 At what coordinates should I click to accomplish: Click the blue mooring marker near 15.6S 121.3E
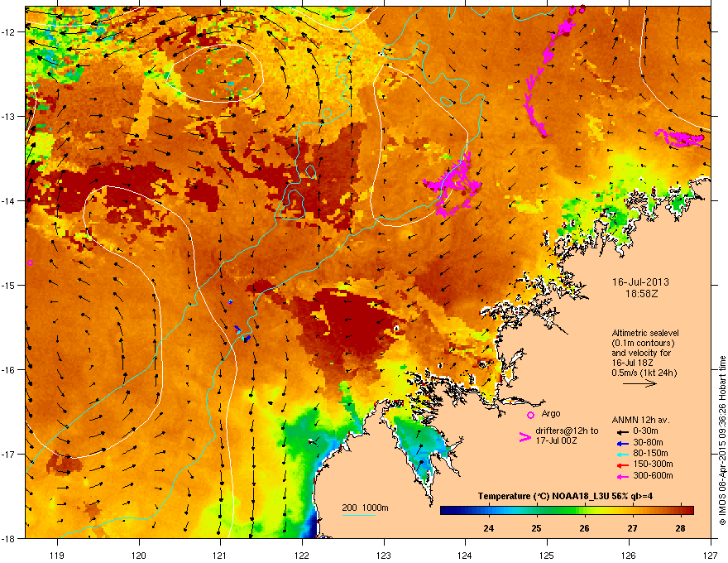coord(247,339)
